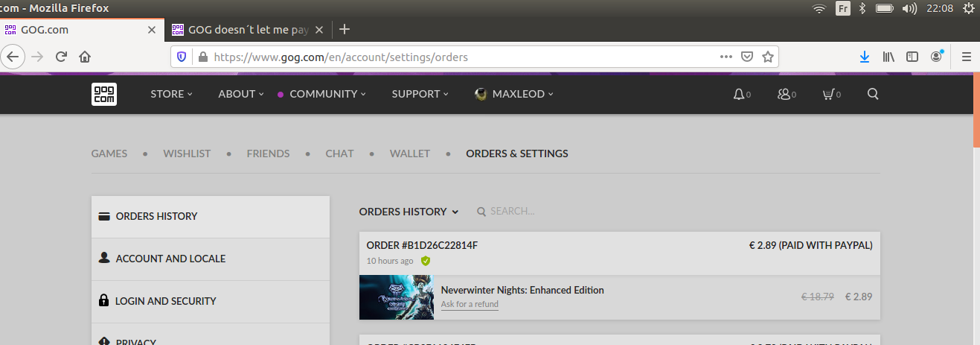980x345 pixels.
Task: Expand the COMMUNITY dropdown menu
Action: (327, 94)
